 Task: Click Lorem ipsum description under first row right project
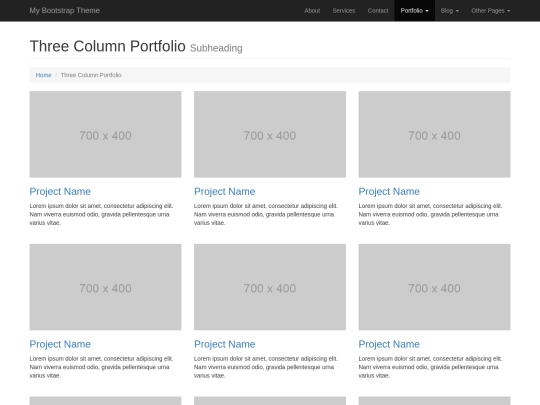(430, 214)
